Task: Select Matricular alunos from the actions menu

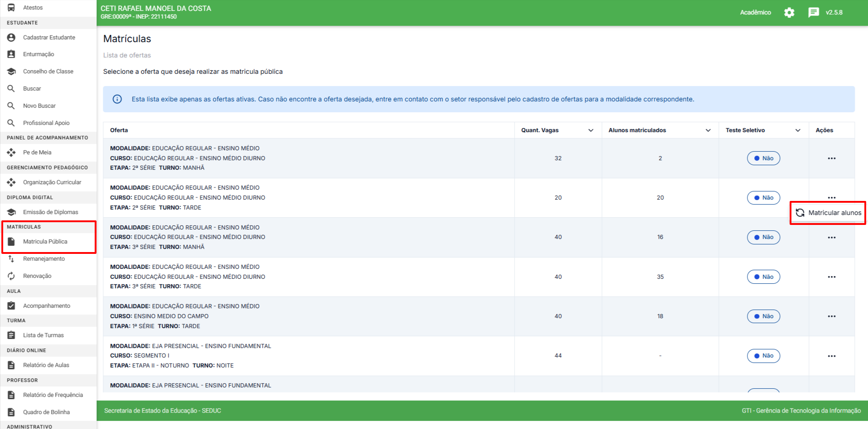Action: point(829,213)
